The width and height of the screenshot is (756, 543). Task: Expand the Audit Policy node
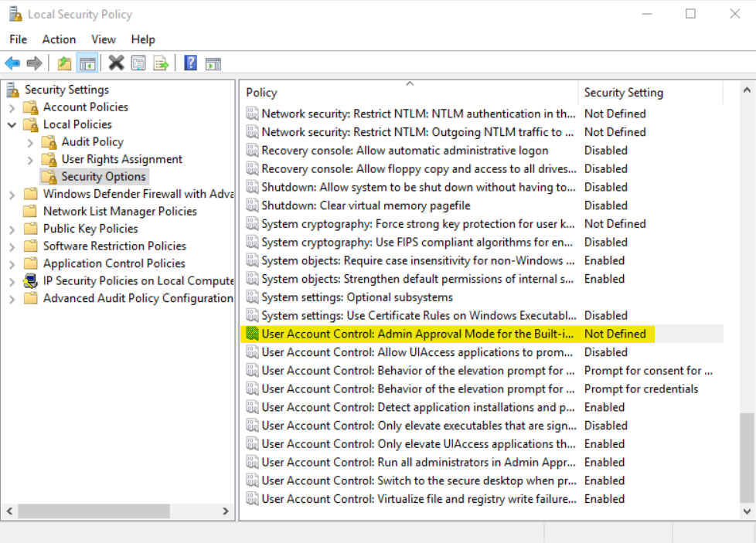coord(30,143)
